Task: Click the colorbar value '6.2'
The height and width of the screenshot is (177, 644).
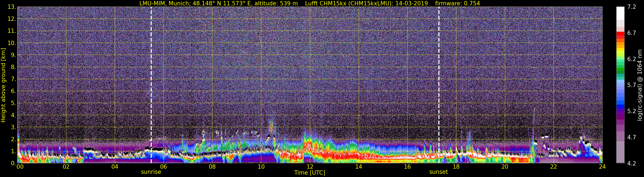Action: click(632, 59)
